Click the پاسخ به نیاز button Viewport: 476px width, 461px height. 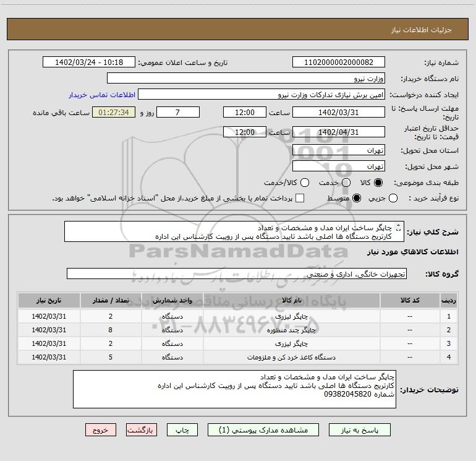359,429
